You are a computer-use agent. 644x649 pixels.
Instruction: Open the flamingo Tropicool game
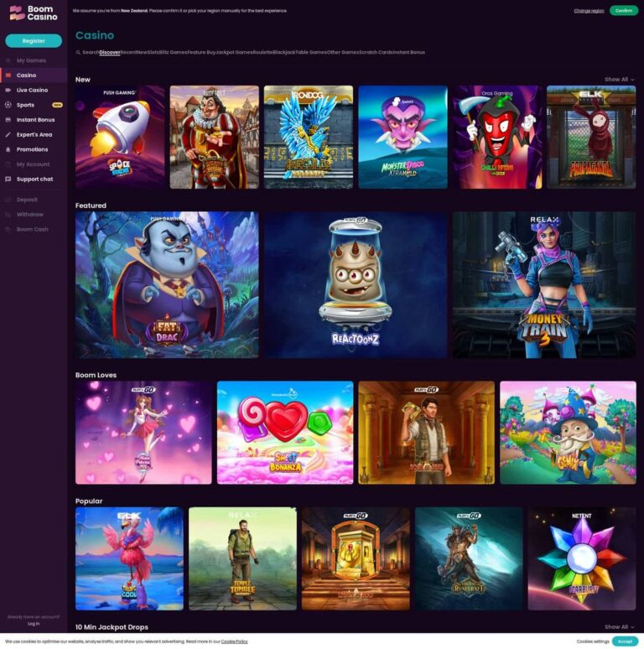129,558
